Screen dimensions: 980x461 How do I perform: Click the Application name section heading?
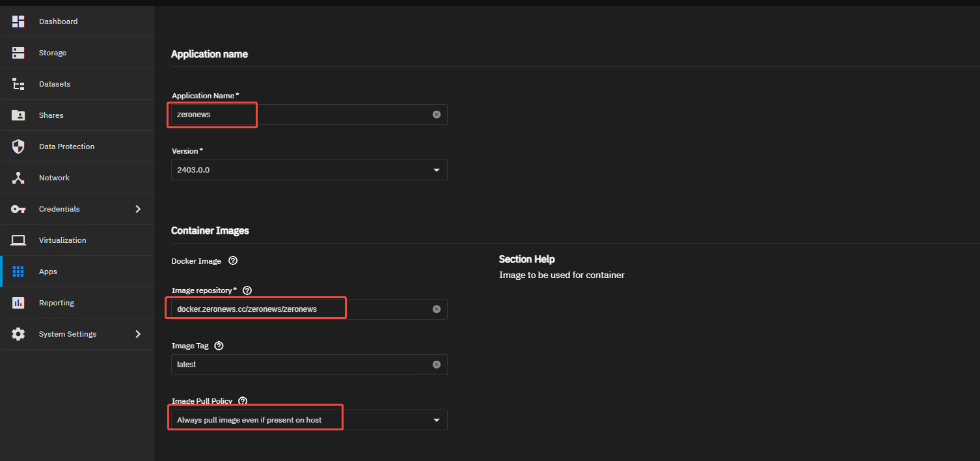[210, 54]
